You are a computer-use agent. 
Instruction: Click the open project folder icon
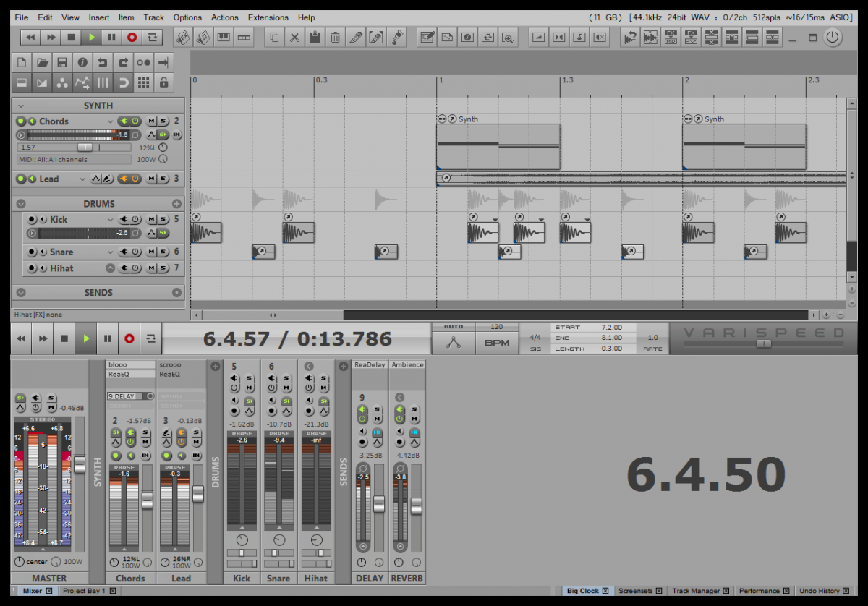tap(42, 62)
